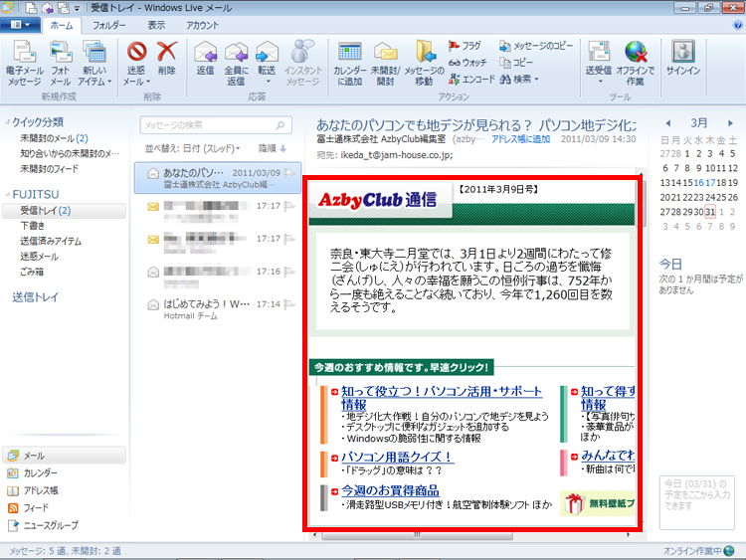
Task: Go to next month in calendar
Action: (x=730, y=123)
